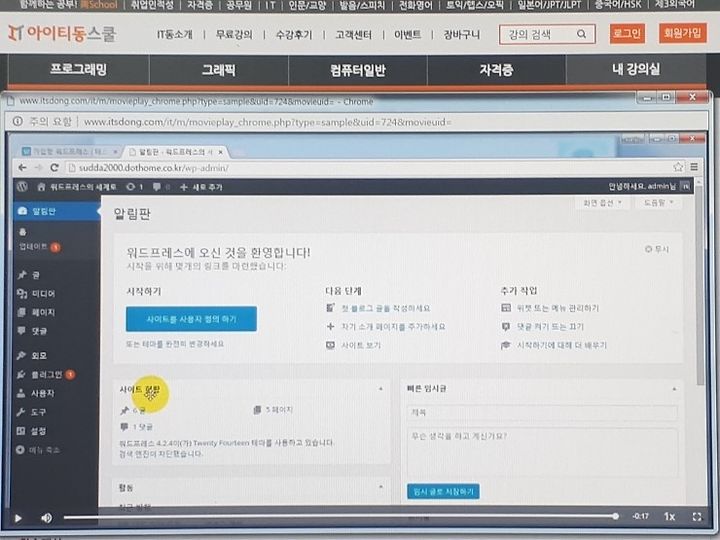The height and width of the screenshot is (540, 720).
Task: Open the 설정 settings menu
Action: 32,431
